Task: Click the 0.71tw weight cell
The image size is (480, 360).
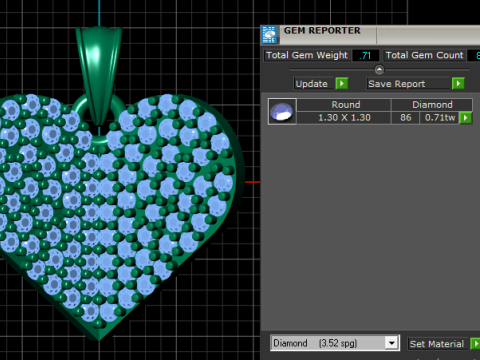Action: 440,118
